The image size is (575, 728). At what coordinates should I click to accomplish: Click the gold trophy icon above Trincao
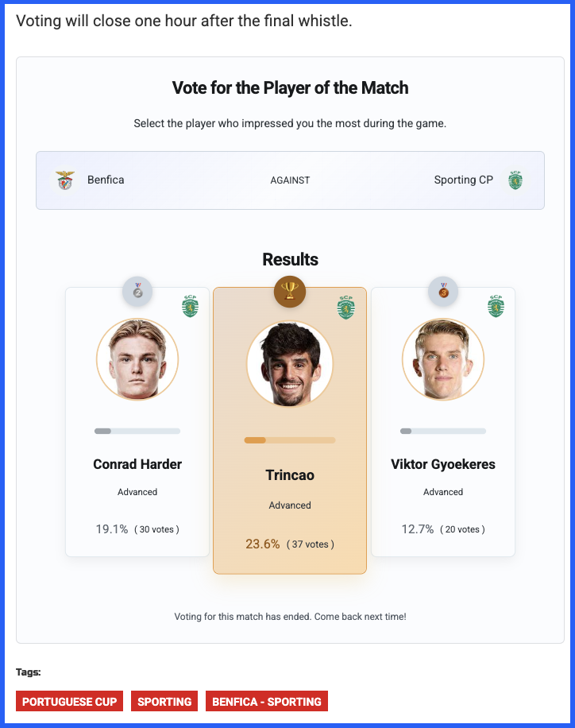tap(290, 292)
